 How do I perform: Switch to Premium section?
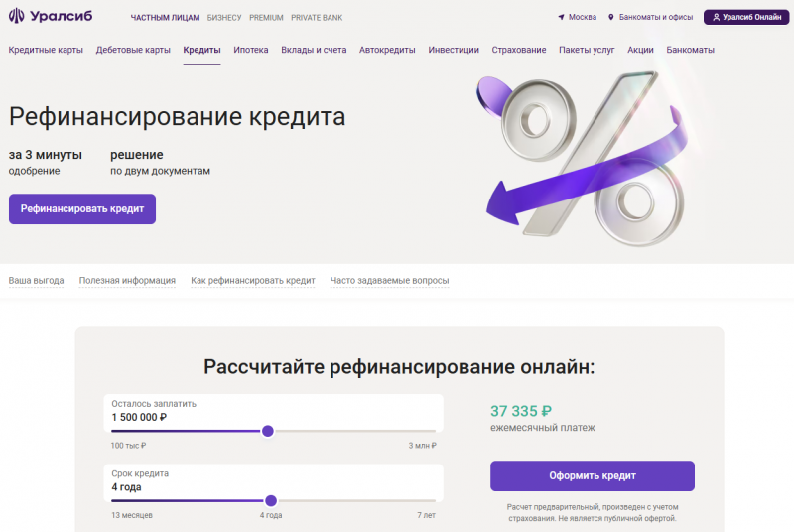click(x=266, y=18)
